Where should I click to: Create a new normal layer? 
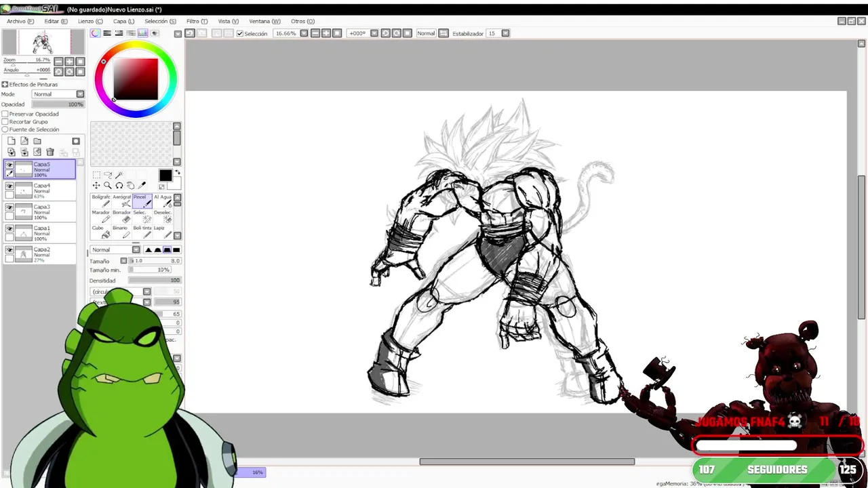tap(12, 141)
